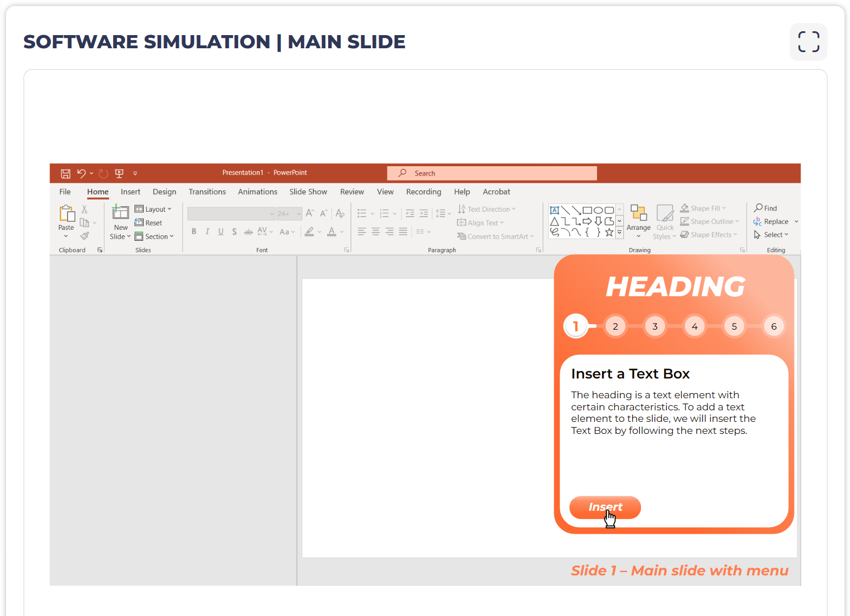Switch to the Insert ribbon tab

pos(131,192)
